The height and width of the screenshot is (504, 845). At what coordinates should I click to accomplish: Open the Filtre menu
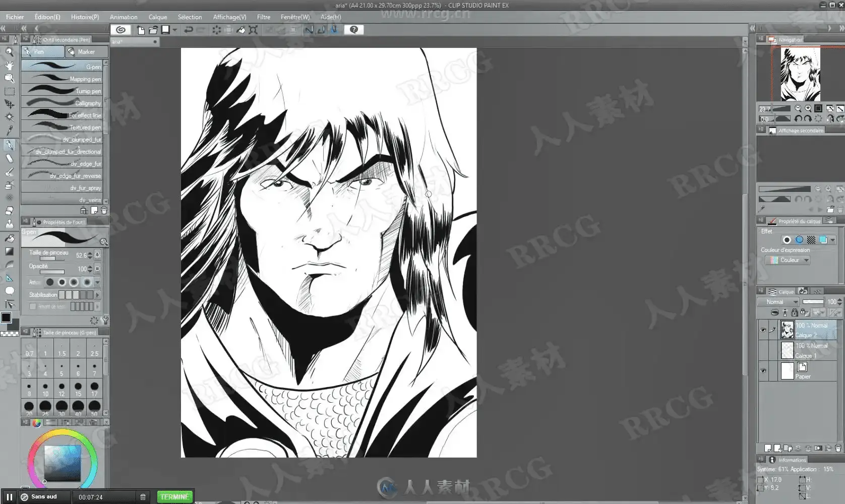tap(264, 17)
